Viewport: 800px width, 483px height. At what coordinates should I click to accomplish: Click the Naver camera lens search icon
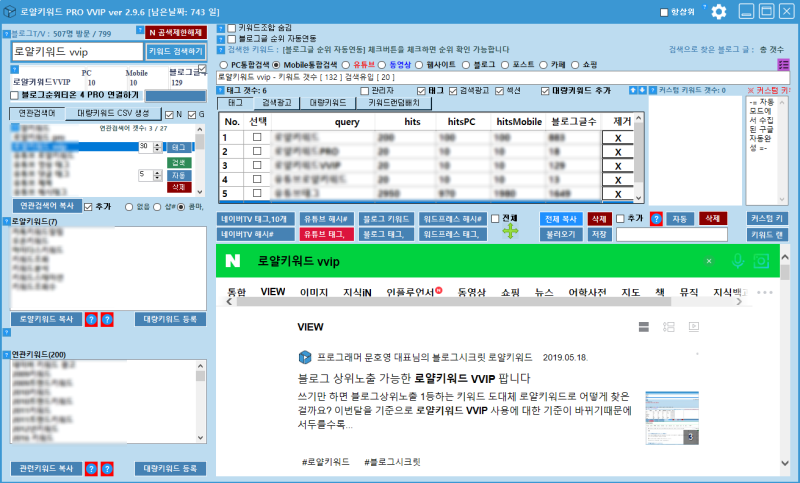(761, 261)
